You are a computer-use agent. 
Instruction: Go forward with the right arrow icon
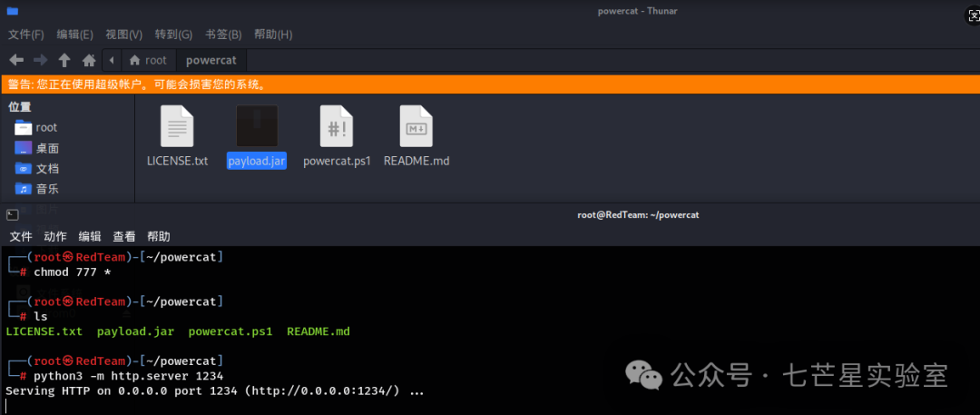pos(41,60)
